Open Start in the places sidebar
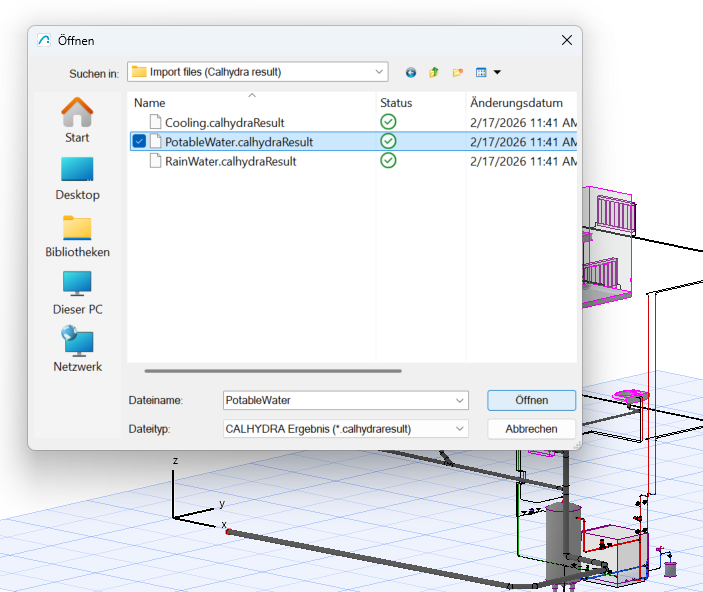The width and height of the screenshot is (703, 592). (x=77, y=120)
